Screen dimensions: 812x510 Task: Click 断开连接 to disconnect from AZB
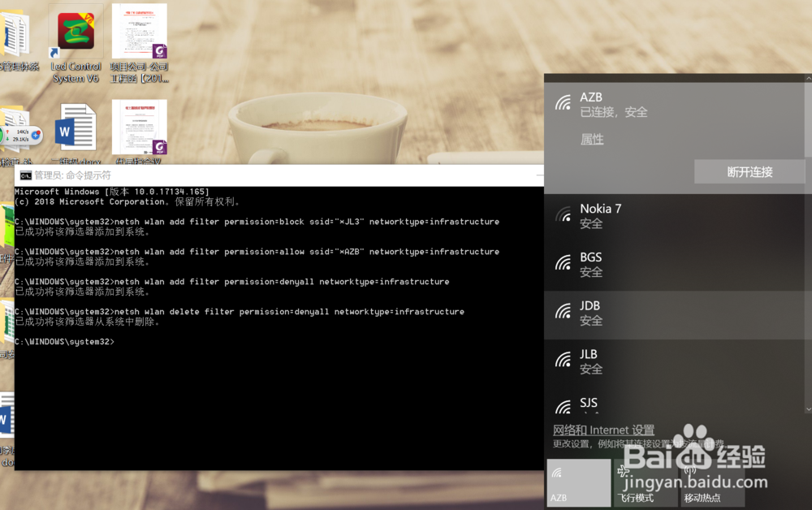click(x=749, y=172)
